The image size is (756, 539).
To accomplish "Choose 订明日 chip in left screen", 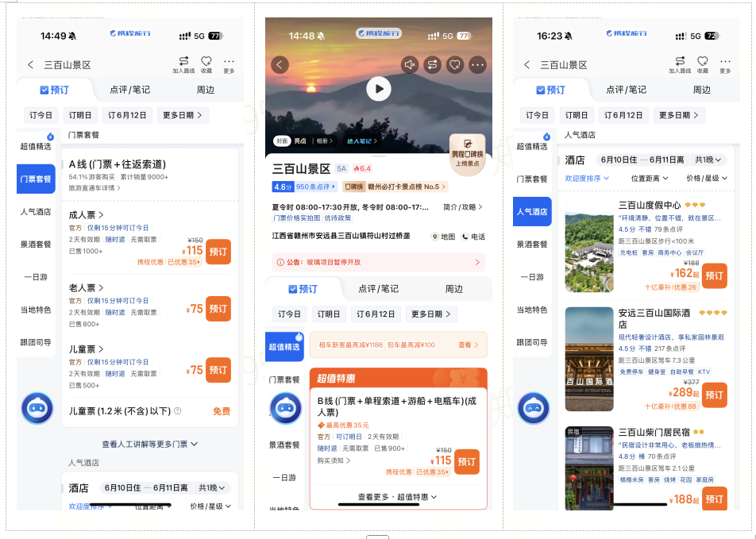I will [x=80, y=115].
